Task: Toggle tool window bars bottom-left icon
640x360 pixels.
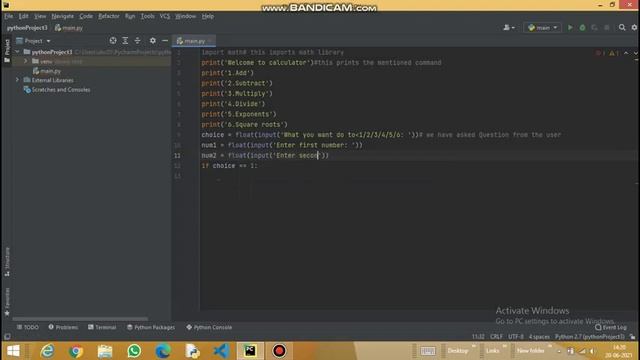Action: tap(7, 337)
